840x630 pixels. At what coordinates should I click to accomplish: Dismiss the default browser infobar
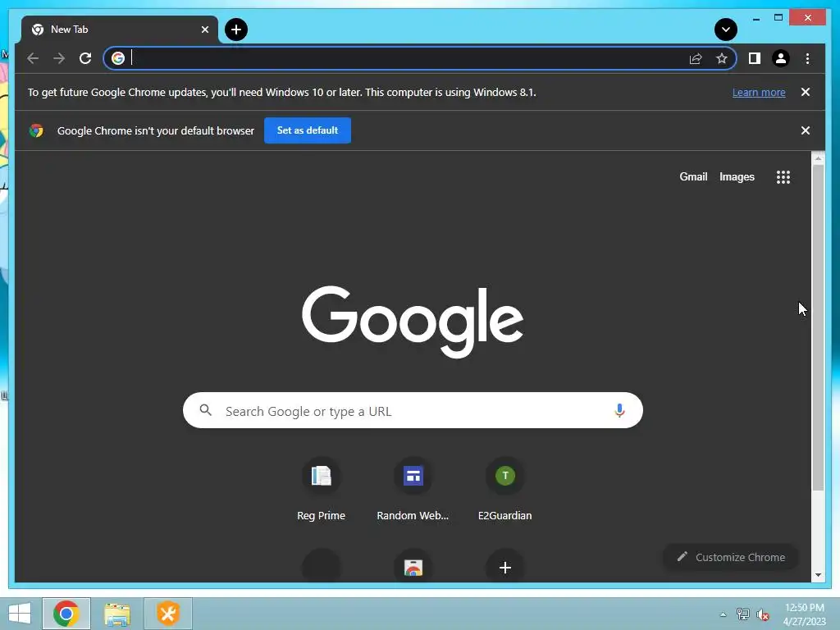806,130
